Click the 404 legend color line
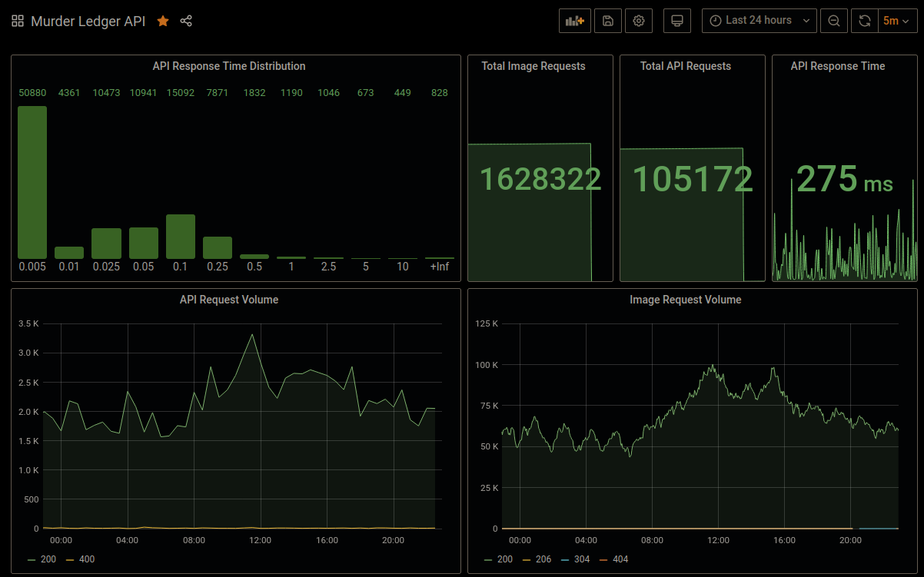 tap(603, 559)
